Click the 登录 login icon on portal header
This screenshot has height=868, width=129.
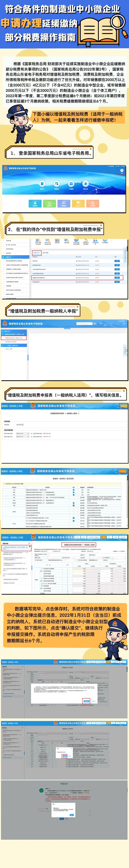pyautogui.click(x=122, y=171)
